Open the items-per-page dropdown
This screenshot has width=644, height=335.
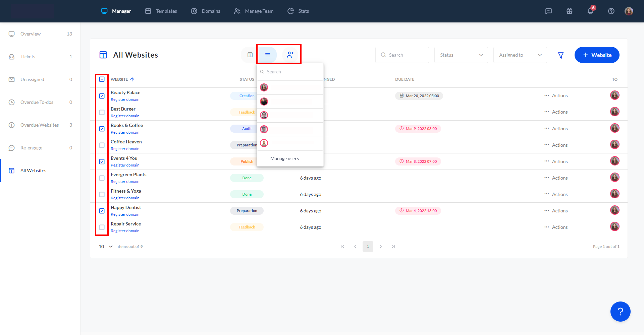(x=105, y=247)
